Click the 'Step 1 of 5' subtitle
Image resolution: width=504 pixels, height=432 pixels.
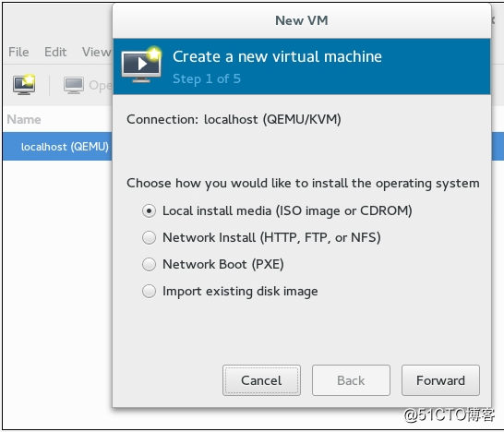coord(207,78)
